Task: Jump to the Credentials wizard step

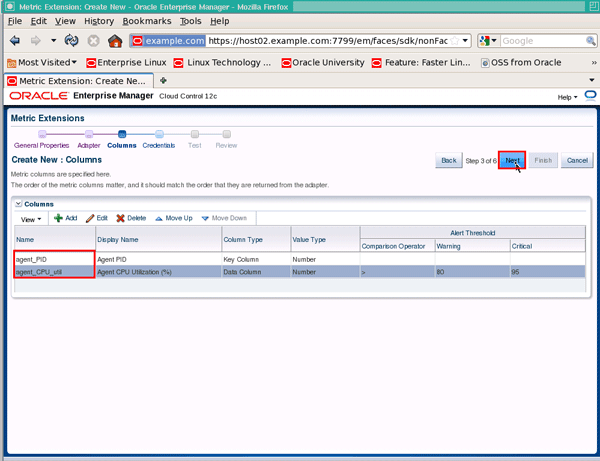Action: [x=159, y=145]
